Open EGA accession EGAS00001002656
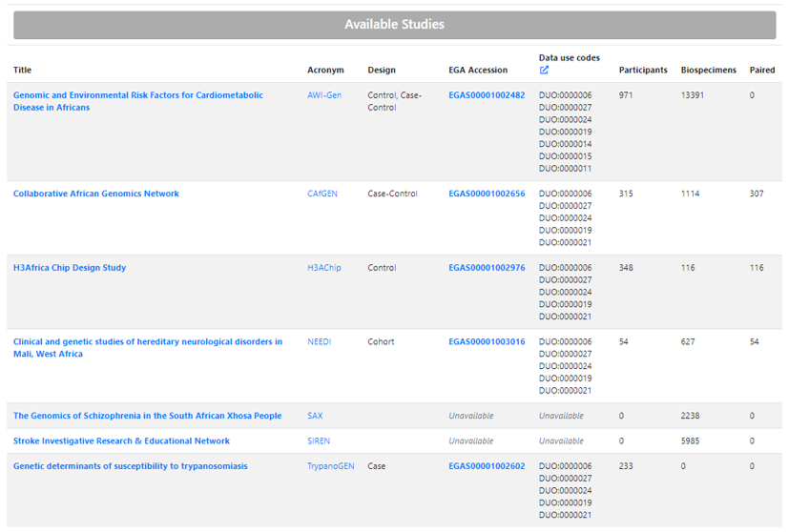 tap(487, 194)
